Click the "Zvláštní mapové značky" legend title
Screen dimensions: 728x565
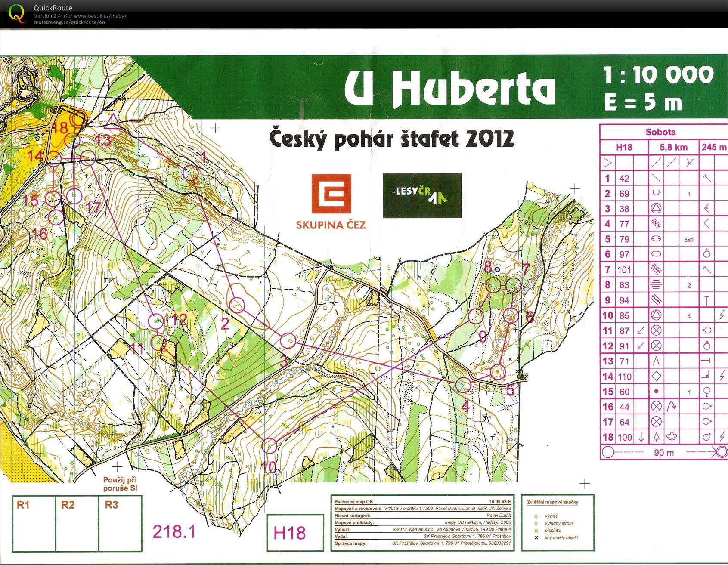(552, 502)
